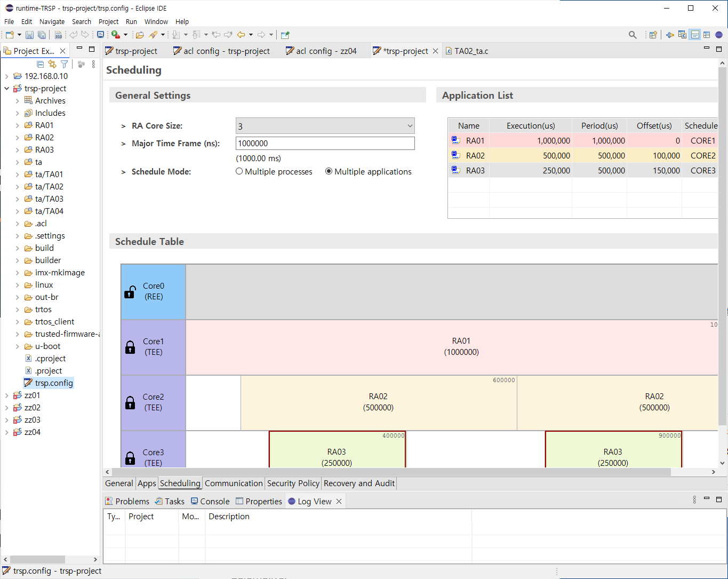Image resolution: width=728 pixels, height=579 pixels.
Task: Open the Navigate menu
Action: point(52,22)
